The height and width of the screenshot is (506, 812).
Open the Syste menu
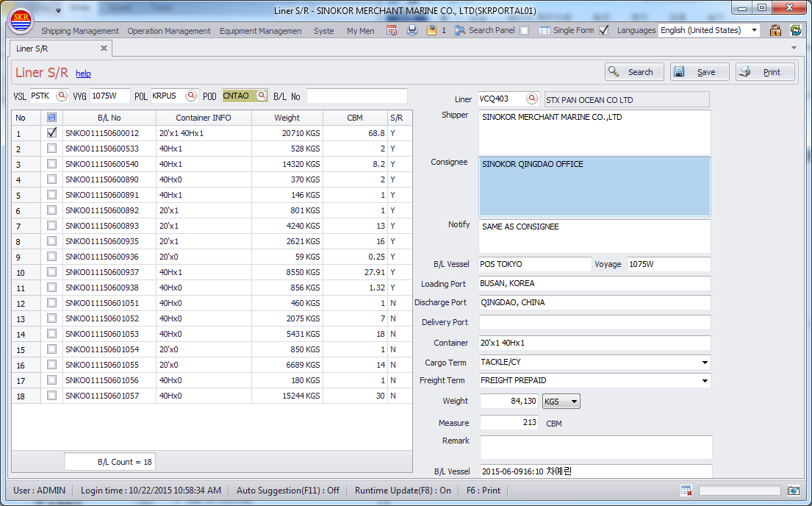pyautogui.click(x=323, y=31)
